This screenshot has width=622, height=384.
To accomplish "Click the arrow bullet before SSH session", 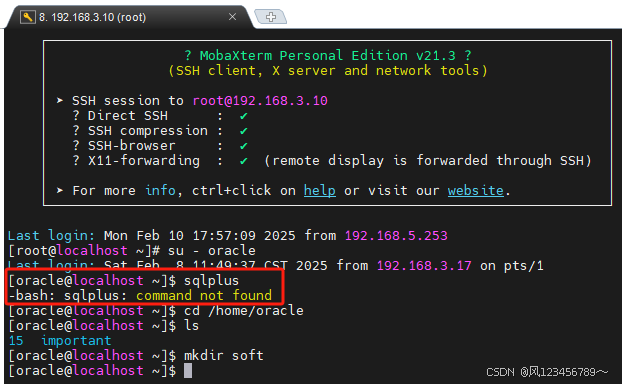I will 60,100.
